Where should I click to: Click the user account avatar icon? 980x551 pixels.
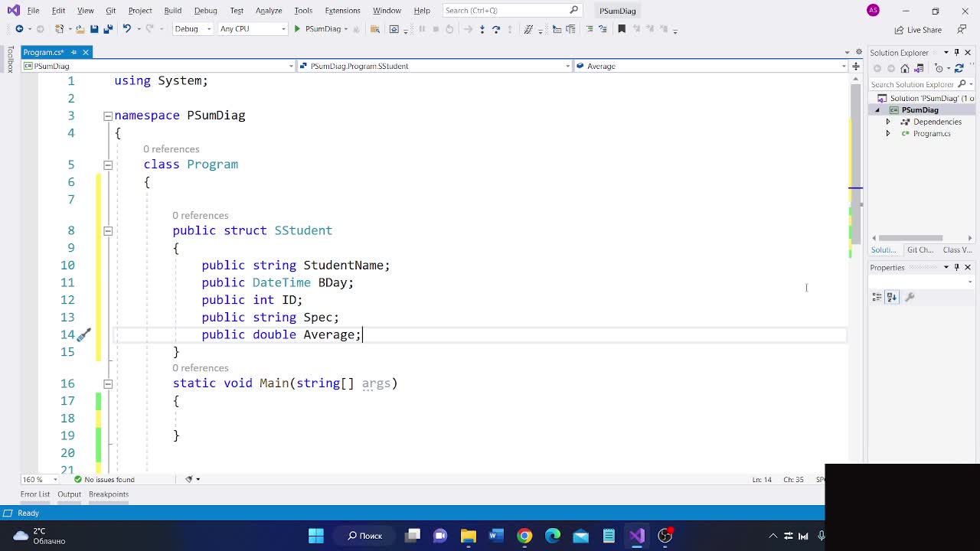click(874, 10)
